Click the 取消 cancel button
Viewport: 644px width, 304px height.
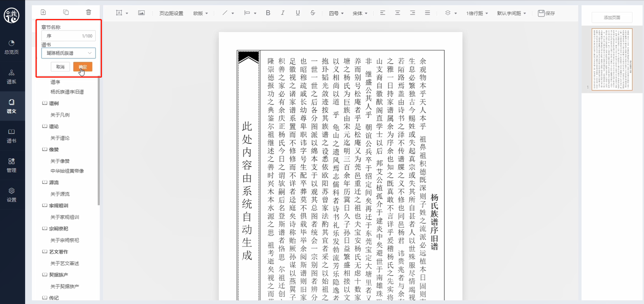[x=60, y=67]
